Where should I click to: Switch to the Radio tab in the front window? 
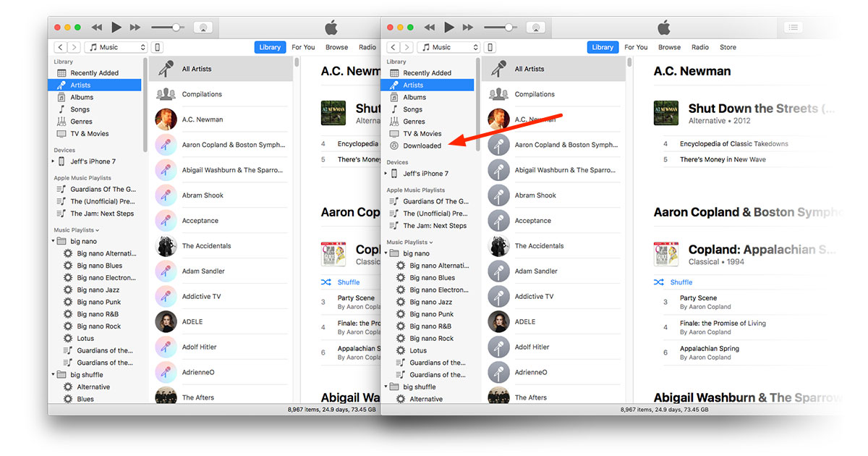point(700,47)
